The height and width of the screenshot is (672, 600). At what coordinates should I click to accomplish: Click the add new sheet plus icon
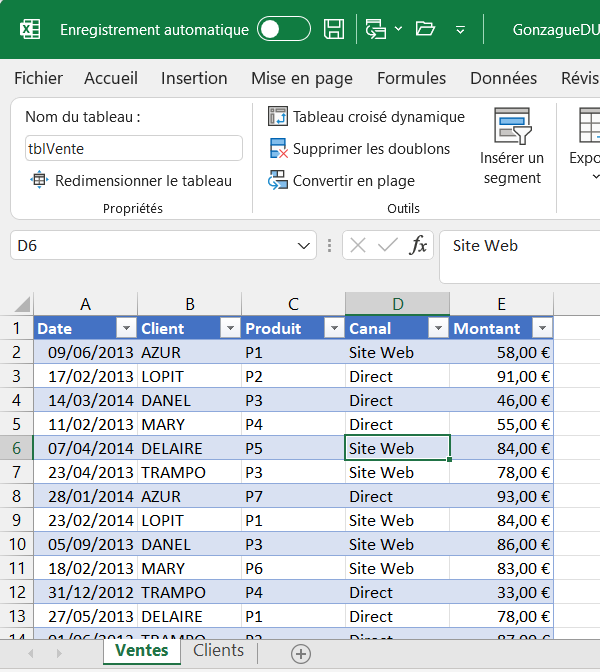coord(301,654)
